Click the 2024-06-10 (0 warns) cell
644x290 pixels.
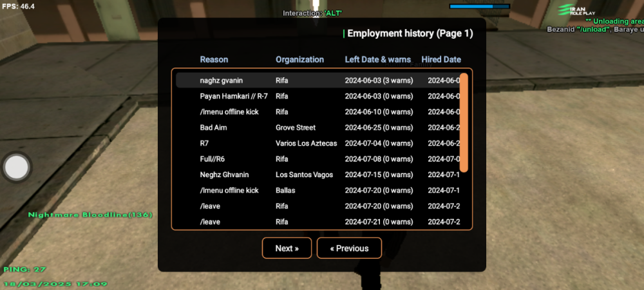point(379,111)
